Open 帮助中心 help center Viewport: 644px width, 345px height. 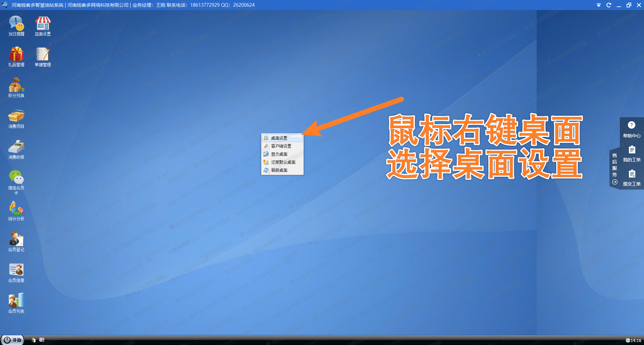click(x=632, y=129)
